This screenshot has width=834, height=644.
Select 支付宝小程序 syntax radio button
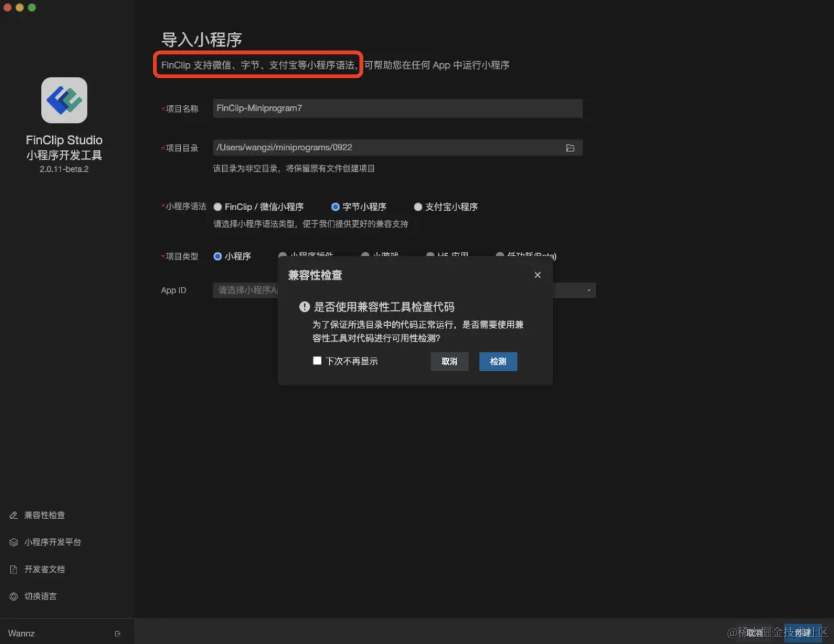click(x=418, y=207)
